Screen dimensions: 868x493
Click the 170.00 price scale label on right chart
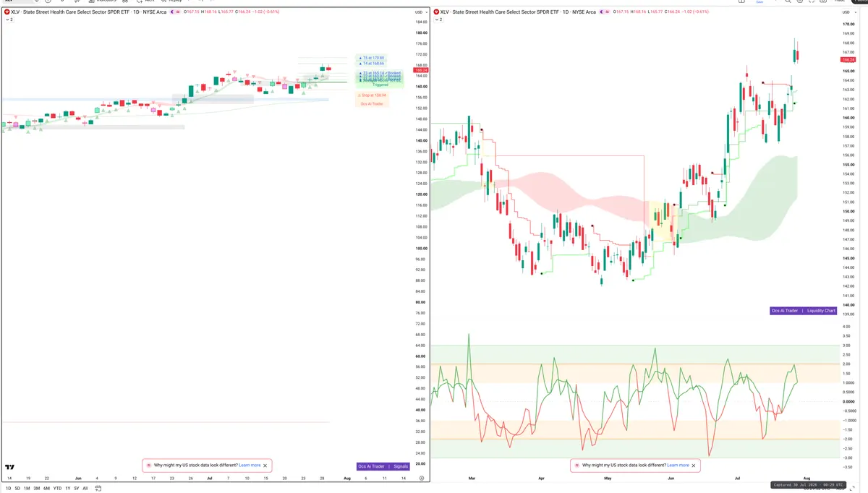pyautogui.click(x=848, y=25)
